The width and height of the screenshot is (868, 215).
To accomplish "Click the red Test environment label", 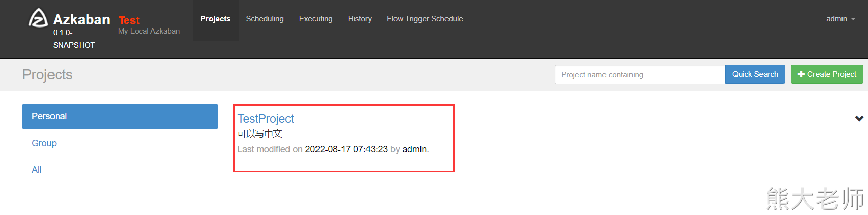I will pyautogui.click(x=129, y=20).
